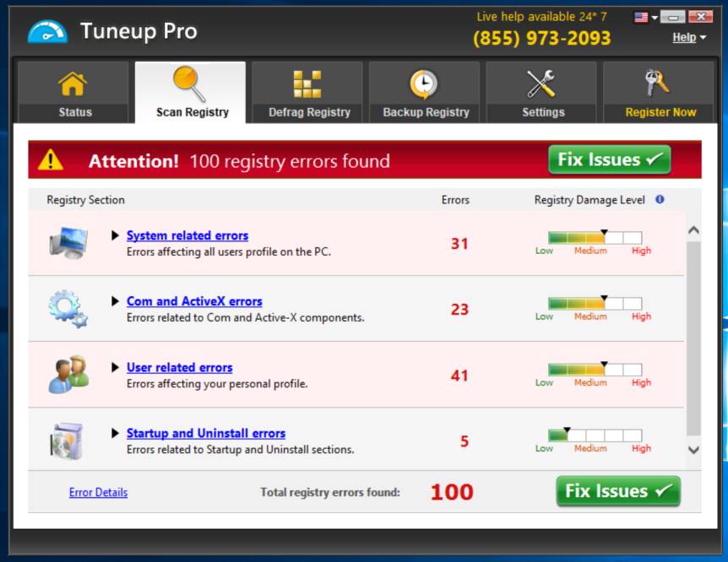Click the yellow warning triangle icon
The height and width of the screenshot is (562, 728).
click(x=51, y=160)
